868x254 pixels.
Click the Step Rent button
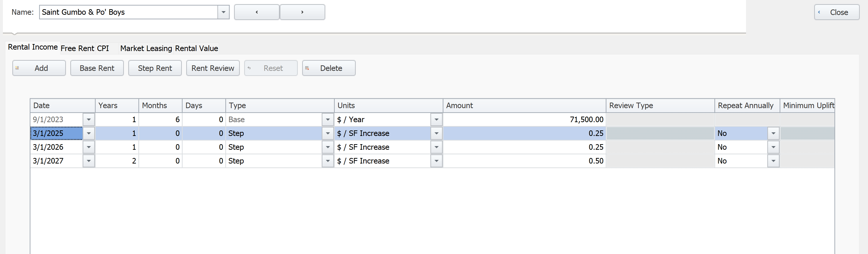(155, 68)
